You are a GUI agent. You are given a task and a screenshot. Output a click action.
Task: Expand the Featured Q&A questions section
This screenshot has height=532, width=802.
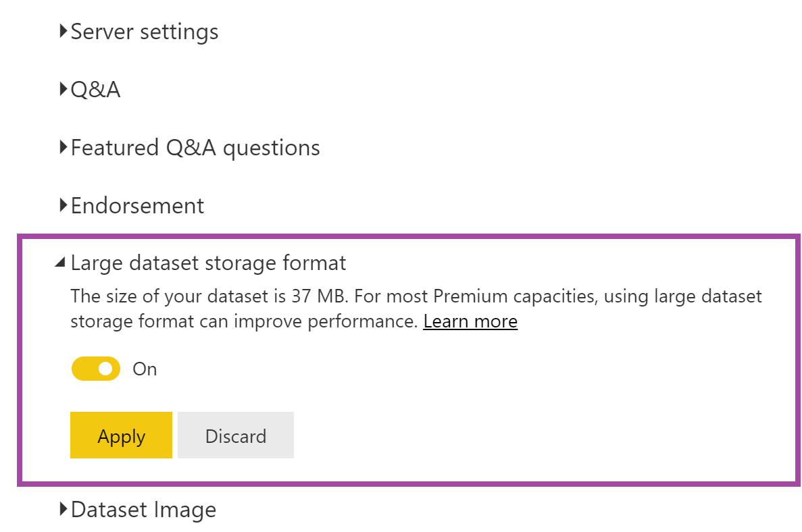pos(195,147)
